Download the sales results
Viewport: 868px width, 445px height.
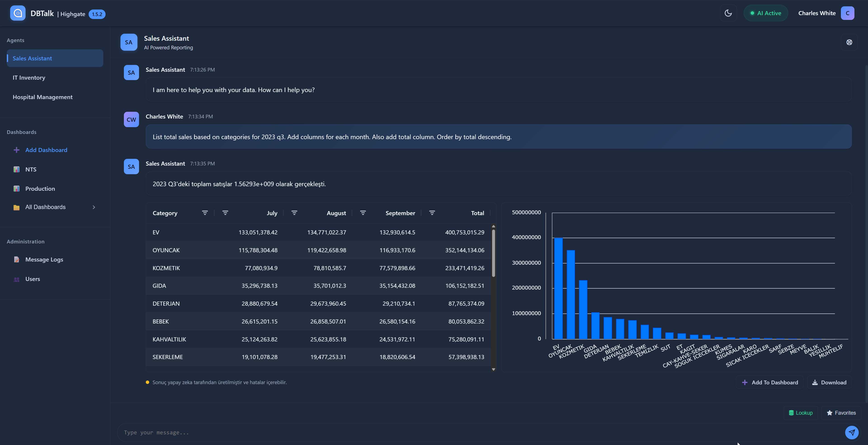(x=829, y=382)
